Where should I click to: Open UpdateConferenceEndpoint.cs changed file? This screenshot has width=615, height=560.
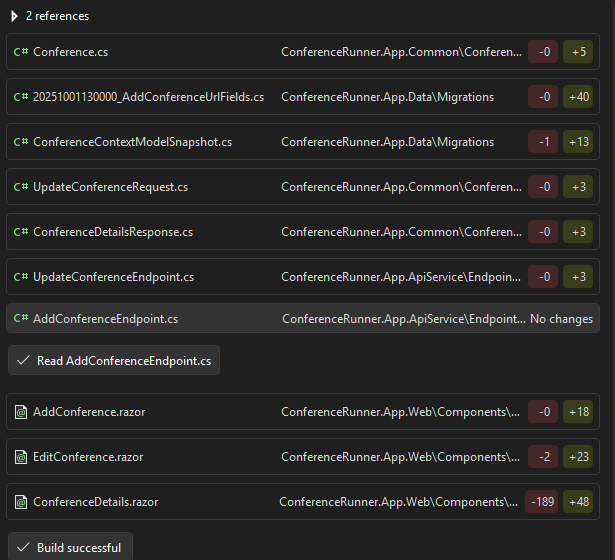tap(113, 277)
